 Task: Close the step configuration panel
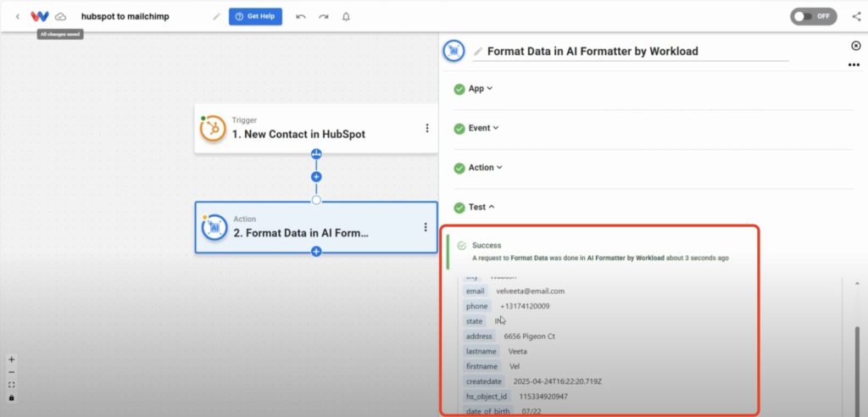(x=856, y=46)
